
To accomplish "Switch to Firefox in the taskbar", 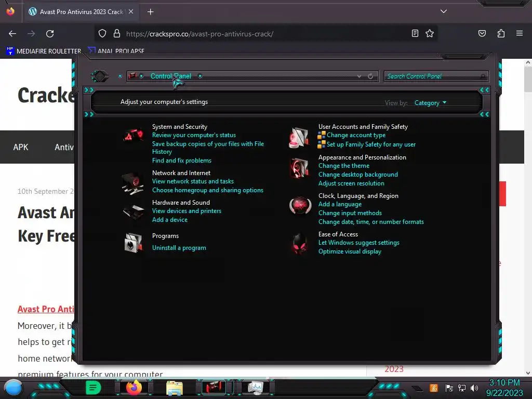I will 134,388.
